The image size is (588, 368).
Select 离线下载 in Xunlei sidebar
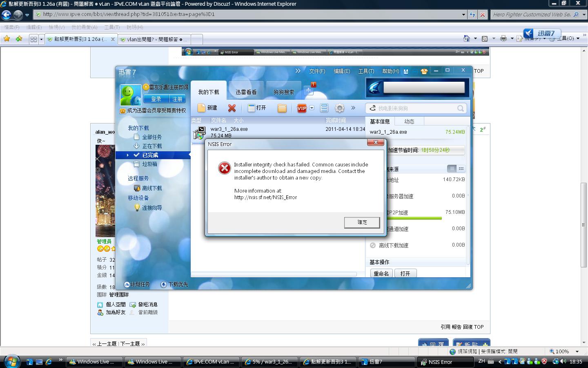152,188
